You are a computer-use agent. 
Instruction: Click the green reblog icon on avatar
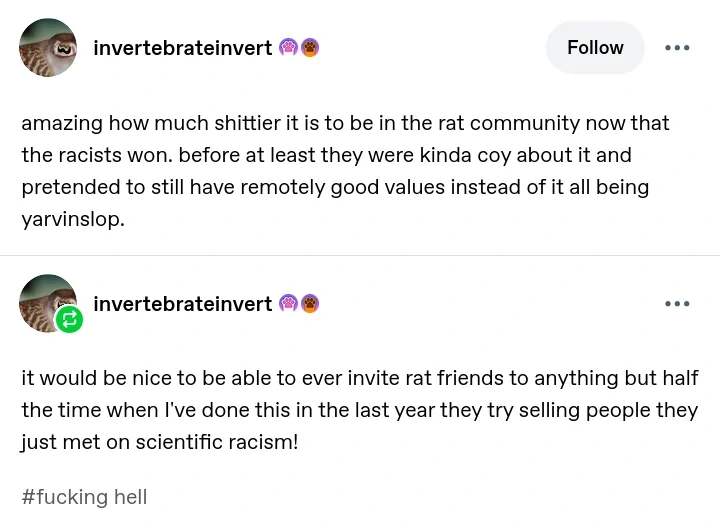click(69, 319)
